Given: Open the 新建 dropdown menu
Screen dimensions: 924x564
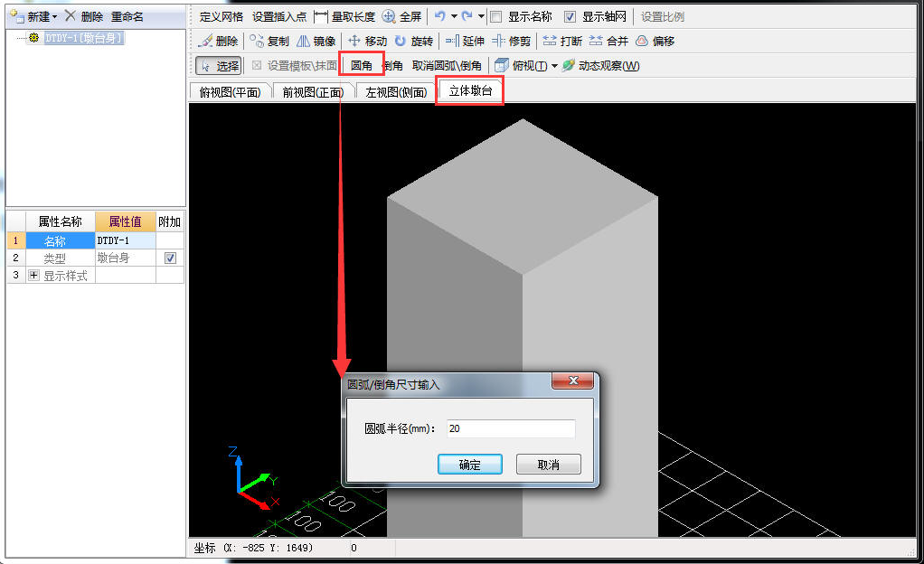Looking at the screenshot, I should (x=55, y=16).
